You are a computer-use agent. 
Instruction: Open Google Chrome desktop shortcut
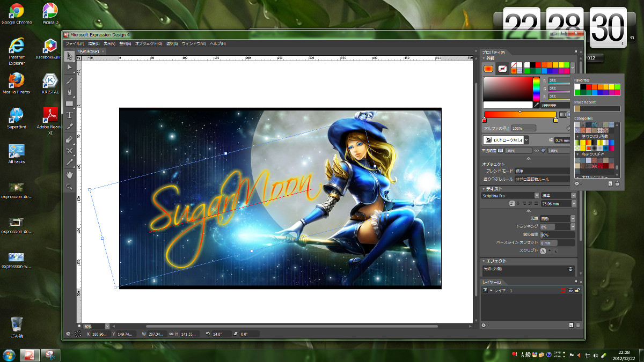[x=17, y=14]
